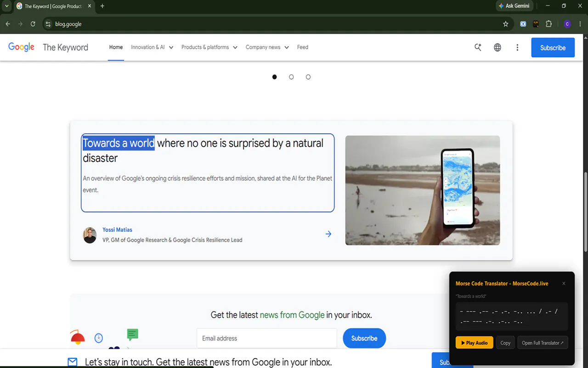Image resolution: width=588 pixels, height=368 pixels.
Task: Go forward to the next page
Action: coord(20,24)
